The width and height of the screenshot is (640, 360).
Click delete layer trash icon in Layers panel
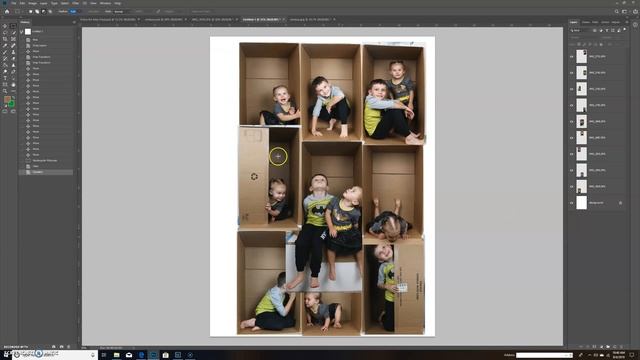coord(622,347)
